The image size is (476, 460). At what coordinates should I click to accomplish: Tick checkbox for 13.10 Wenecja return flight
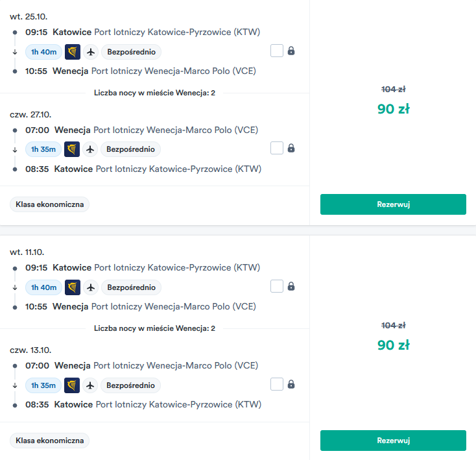[x=277, y=384]
